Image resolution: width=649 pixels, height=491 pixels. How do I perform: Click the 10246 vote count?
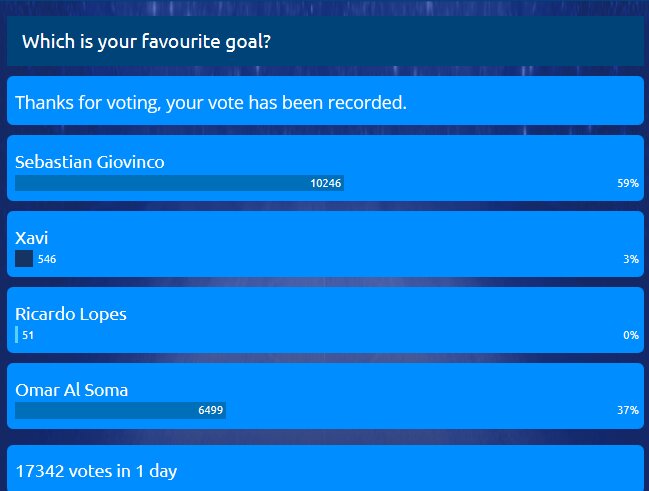[x=326, y=183]
